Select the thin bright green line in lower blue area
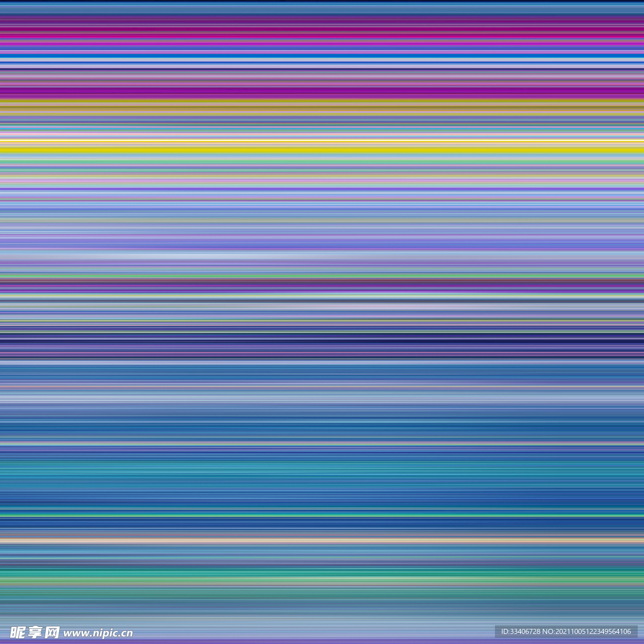This screenshot has height=644, width=644. [322, 516]
